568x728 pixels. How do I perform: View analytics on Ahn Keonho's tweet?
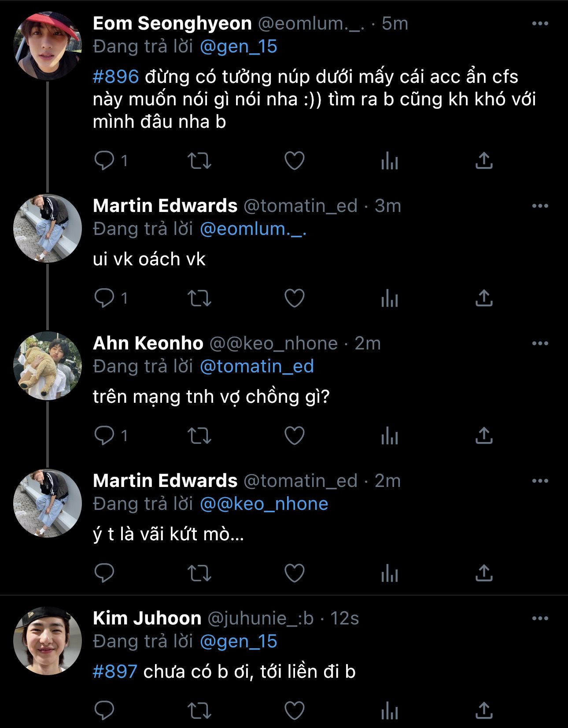click(390, 436)
